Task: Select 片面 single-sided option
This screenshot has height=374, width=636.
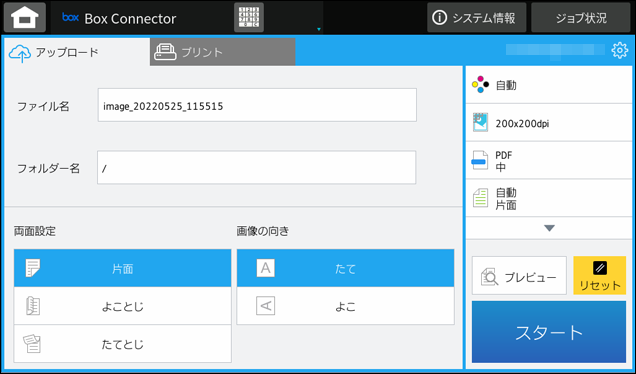Action: (122, 268)
